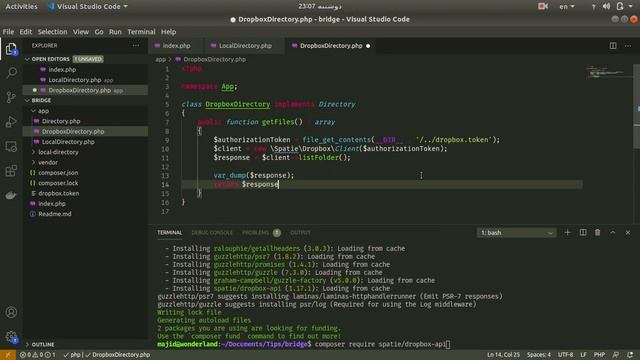This screenshot has height=360, width=640.
Task: Open the Remote Explorer view
Action: pyautogui.click(x=11, y=146)
